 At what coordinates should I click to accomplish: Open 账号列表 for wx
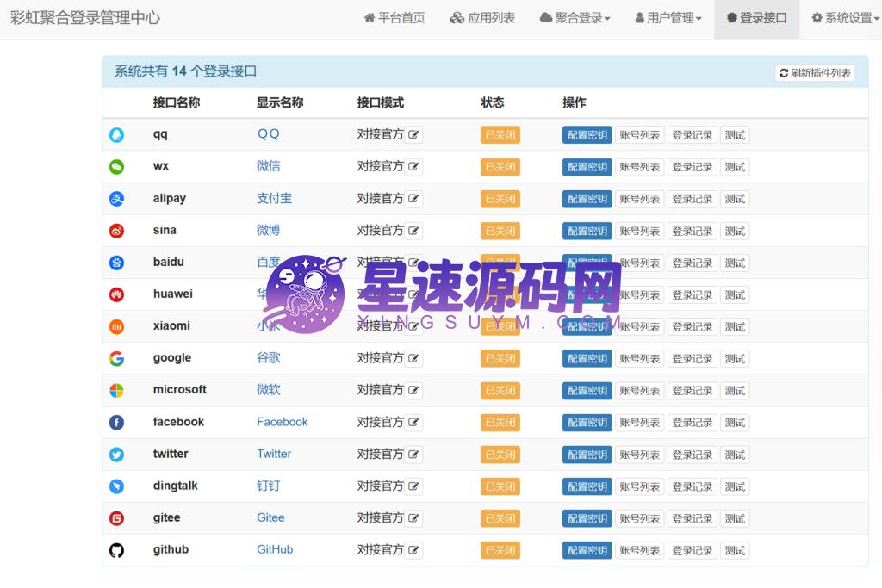(x=640, y=167)
